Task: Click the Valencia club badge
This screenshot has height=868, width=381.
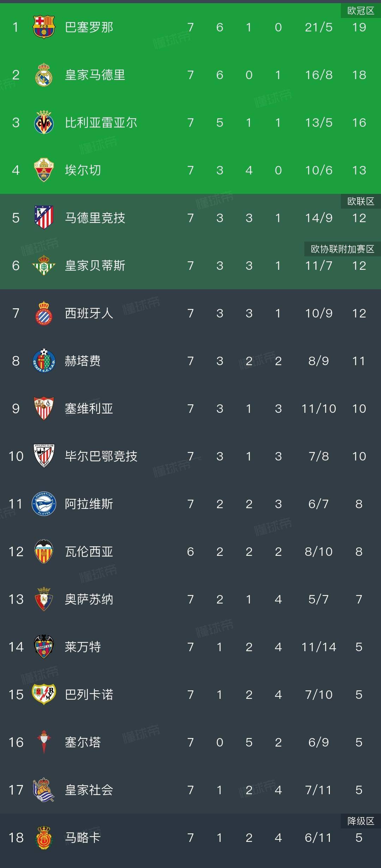Action: 43,551
